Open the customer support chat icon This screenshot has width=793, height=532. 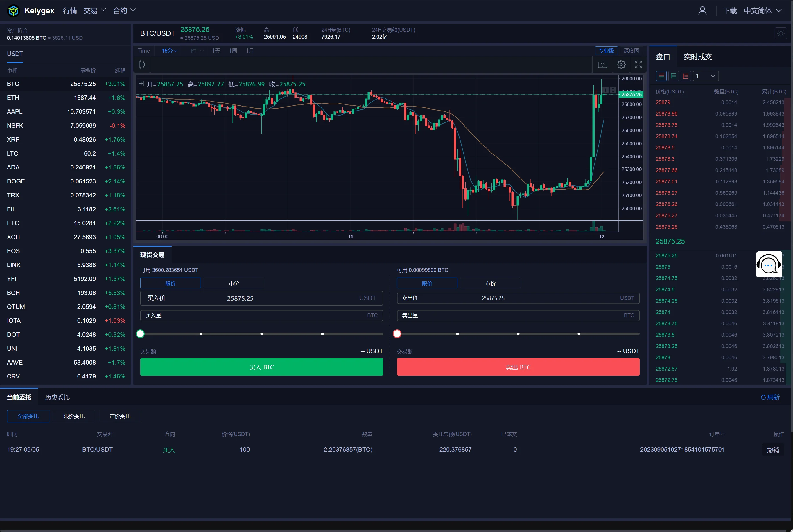pyautogui.click(x=769, y=265)
